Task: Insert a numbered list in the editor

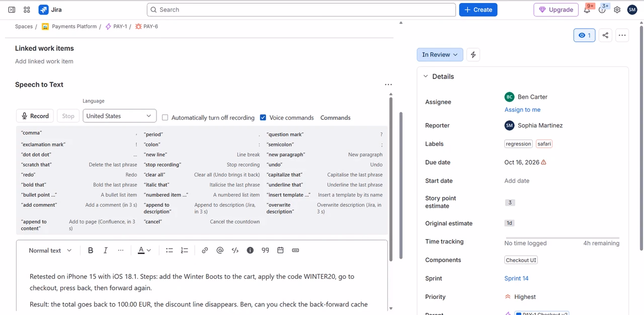Action: pos(185,250)
